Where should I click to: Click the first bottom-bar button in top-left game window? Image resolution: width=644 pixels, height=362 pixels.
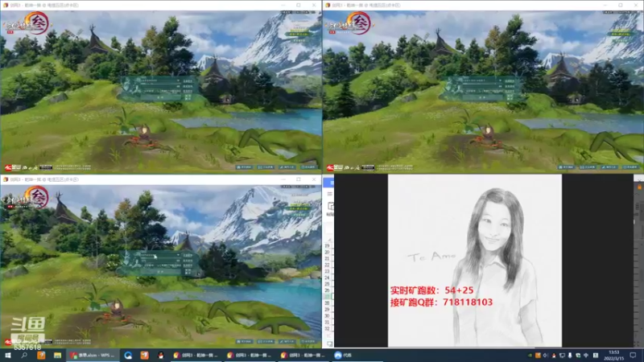pyautogui.click(x=244, y=167)
